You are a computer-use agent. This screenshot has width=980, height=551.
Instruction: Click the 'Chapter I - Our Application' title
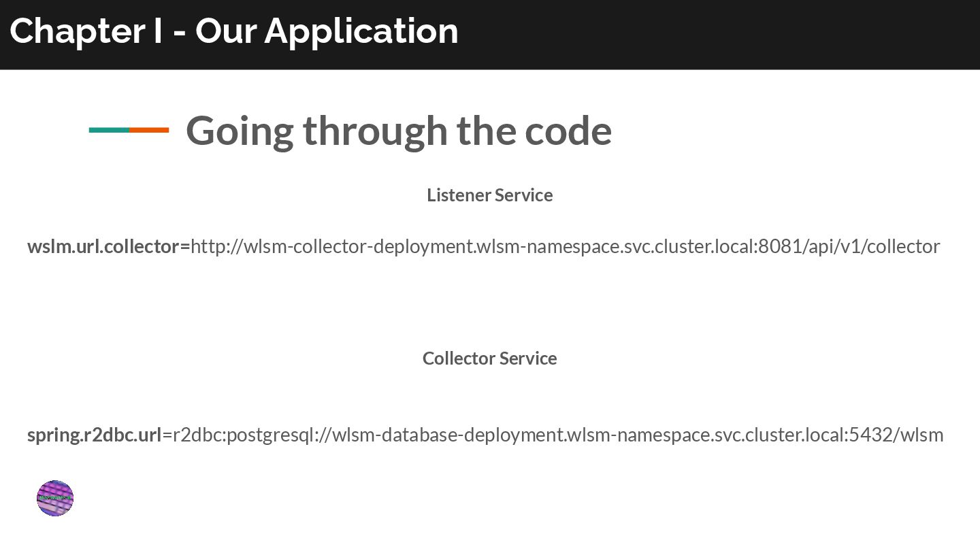coord(233,31)
